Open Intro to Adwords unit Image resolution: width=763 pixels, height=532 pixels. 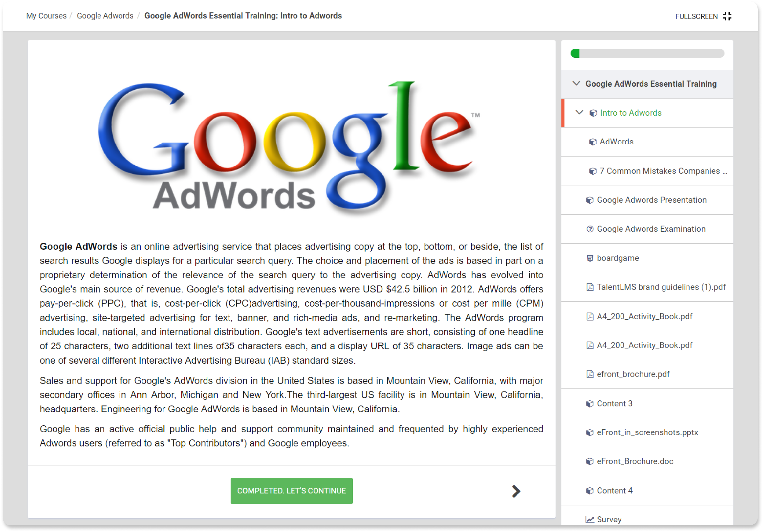(x=647, y=113)
